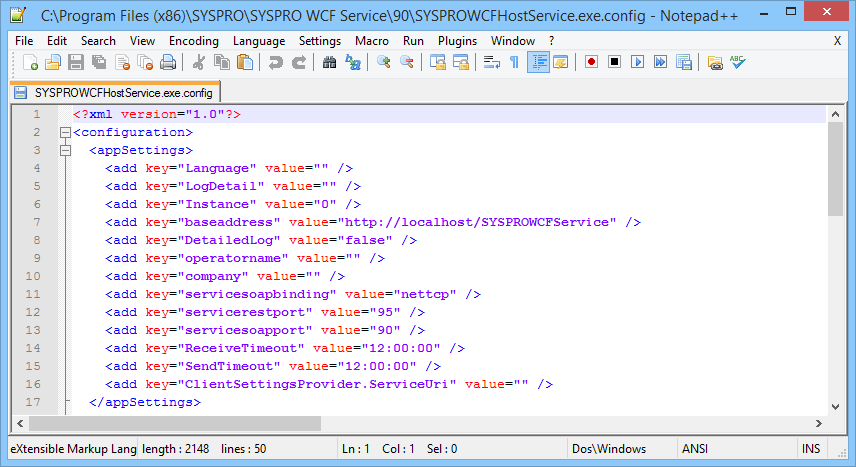The image size is (856, 467).
Task: Click the Undo arrow icon
Action: point(275,62)
